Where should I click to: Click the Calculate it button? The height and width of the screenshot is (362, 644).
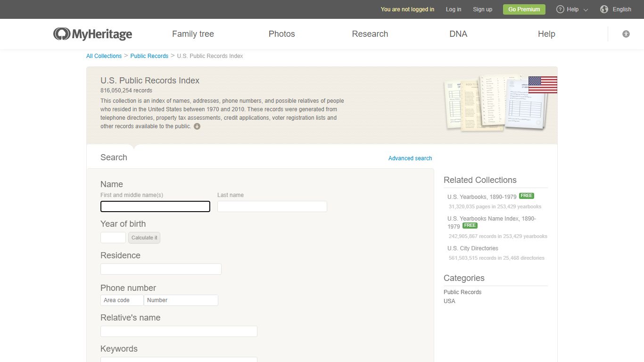pos(144,238)
